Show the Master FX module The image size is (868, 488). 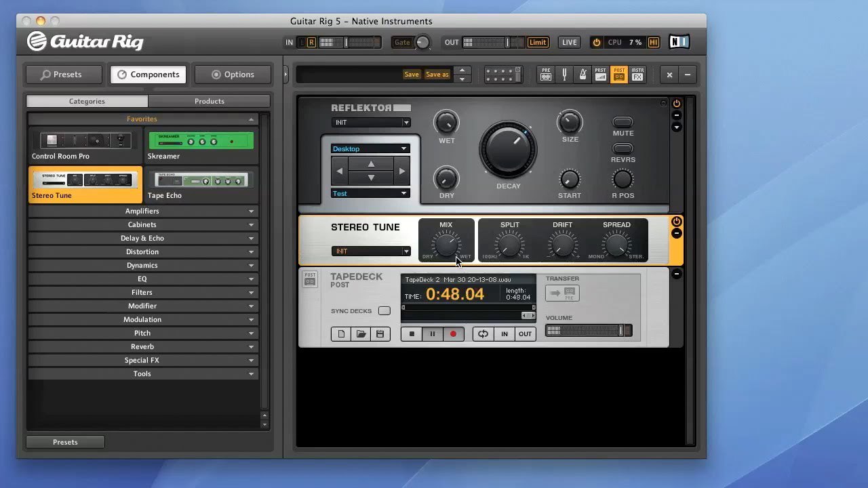point(637,75)
